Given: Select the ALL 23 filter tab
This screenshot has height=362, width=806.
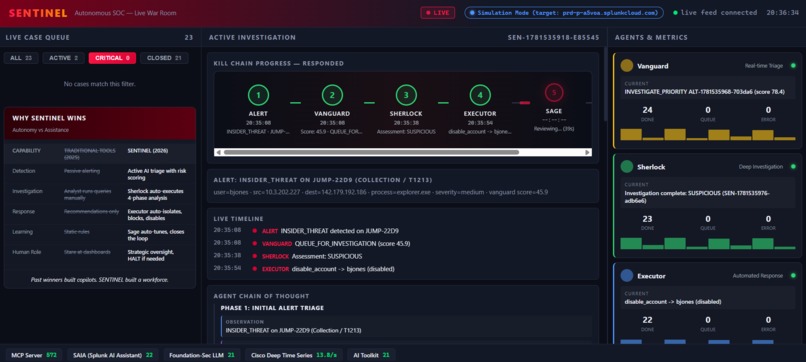Looking at the screenshot, I should (x=21, y=58).
